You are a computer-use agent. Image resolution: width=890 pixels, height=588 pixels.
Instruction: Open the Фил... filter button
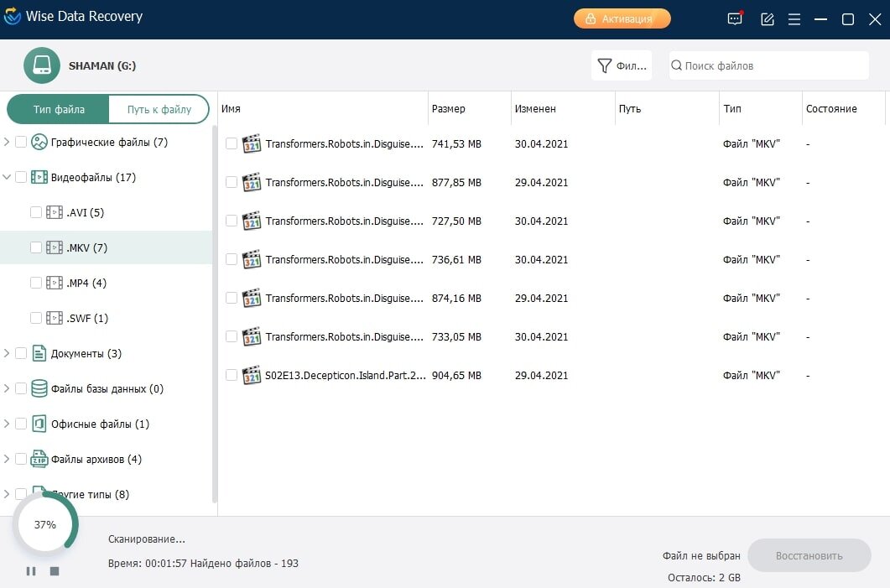click(x=622, y=65)
